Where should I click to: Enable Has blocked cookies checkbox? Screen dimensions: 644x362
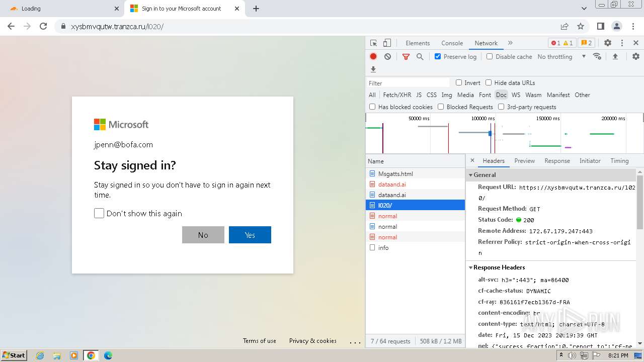click(x=372, y=107)
